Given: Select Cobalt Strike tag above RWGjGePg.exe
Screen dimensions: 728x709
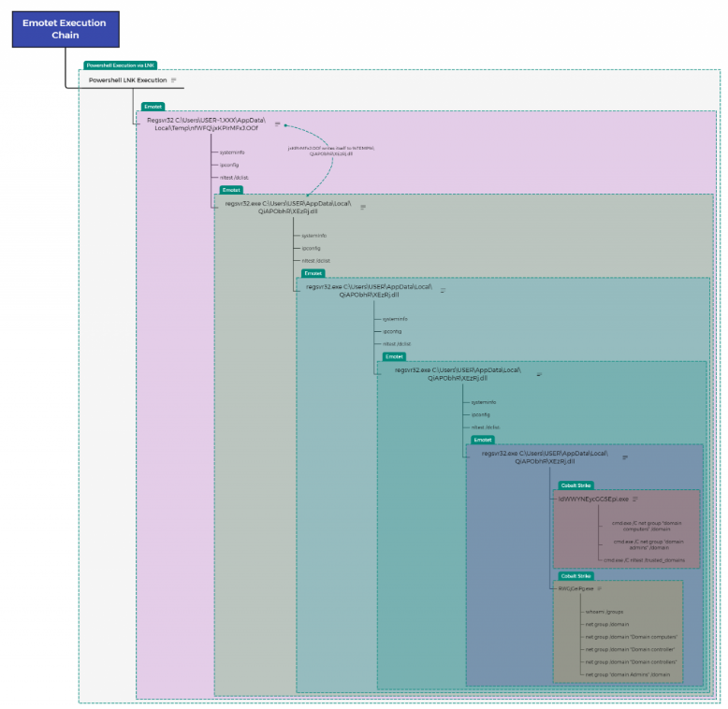Looking at the screenshot, I should pyautogui.click(x=575, y=576).
